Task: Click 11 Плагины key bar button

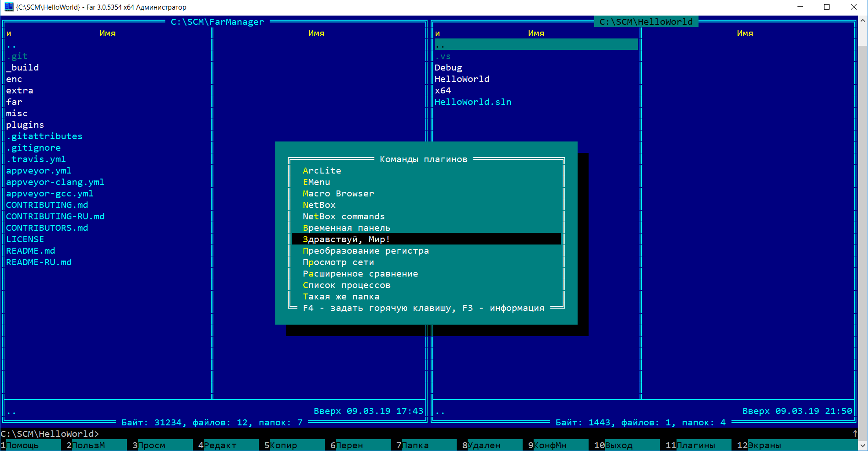Action: [x=698, y=445]
